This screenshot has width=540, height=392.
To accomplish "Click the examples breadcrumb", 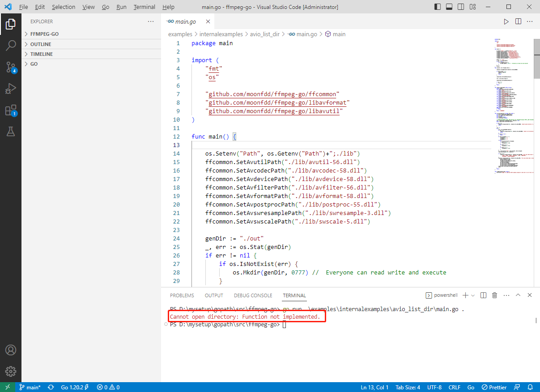I will click(x=180, y=34).
